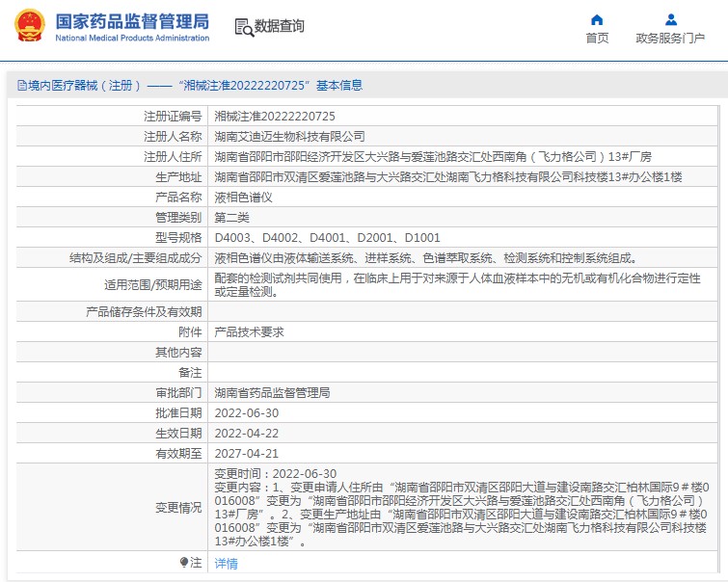Screen dimensions: 728x582
Task: Click National Medical Products Administration text
Action: pos(132,38)
